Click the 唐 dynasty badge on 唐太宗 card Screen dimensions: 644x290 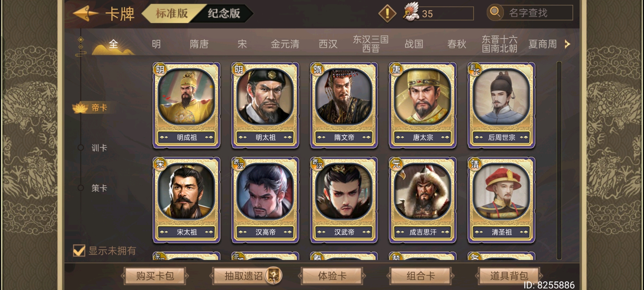click(x=396, y=69)
